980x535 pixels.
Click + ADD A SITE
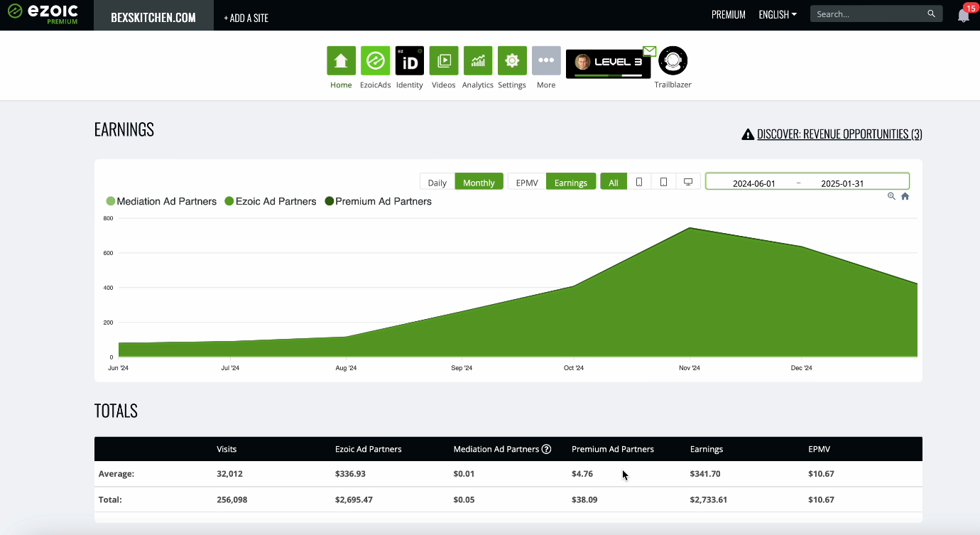(246, 18)
